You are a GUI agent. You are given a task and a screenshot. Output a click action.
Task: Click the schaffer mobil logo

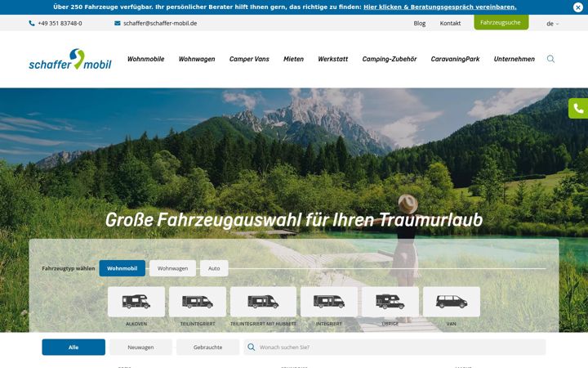(70, 60)
